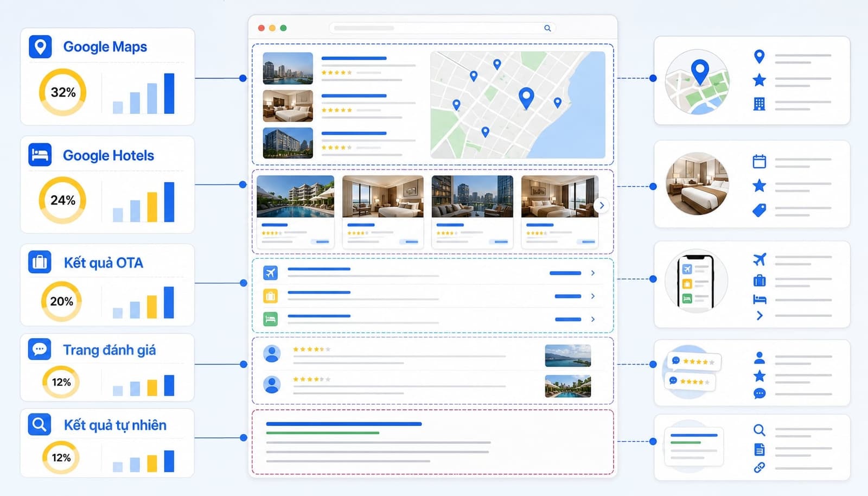
Task: Open the first hotel thumbnail with skyline
Action: point(288,68)
